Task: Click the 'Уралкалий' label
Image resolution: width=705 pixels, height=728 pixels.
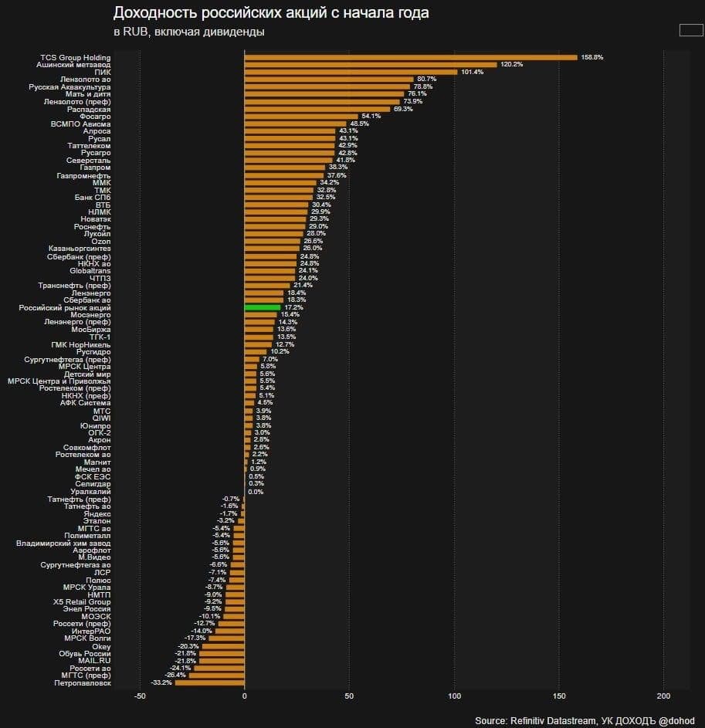Action: (90, 492)
